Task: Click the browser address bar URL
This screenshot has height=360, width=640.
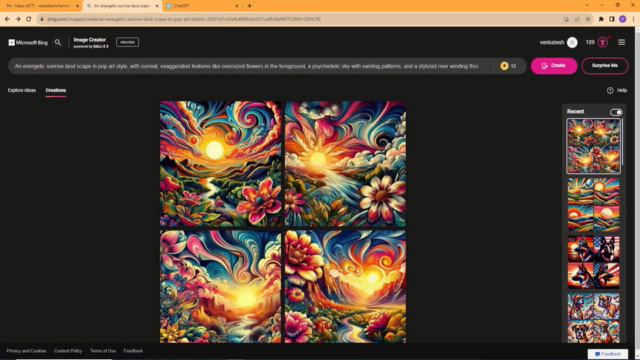Action: [x=184, y=19]
